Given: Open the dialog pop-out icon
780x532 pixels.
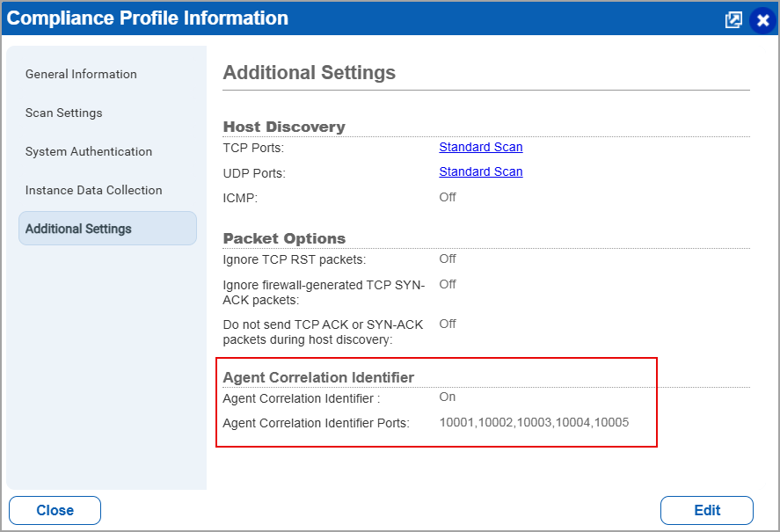Looking at the screenshot, I should point(733,18).
